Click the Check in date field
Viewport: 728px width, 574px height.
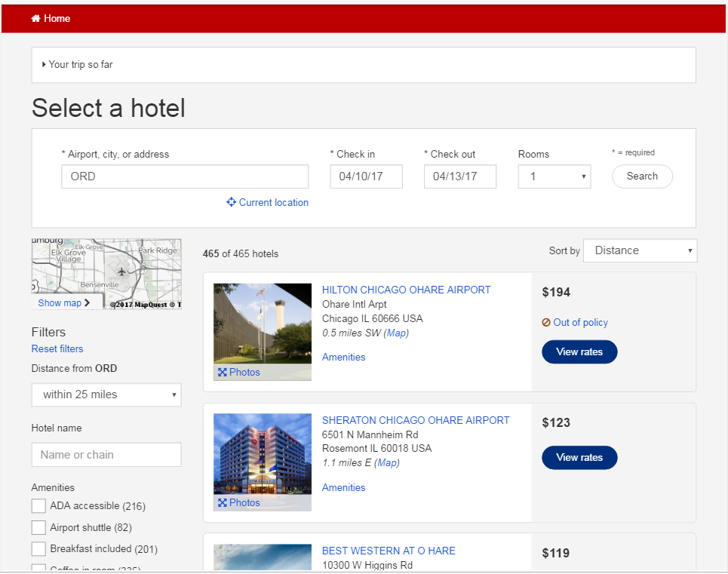367,176
